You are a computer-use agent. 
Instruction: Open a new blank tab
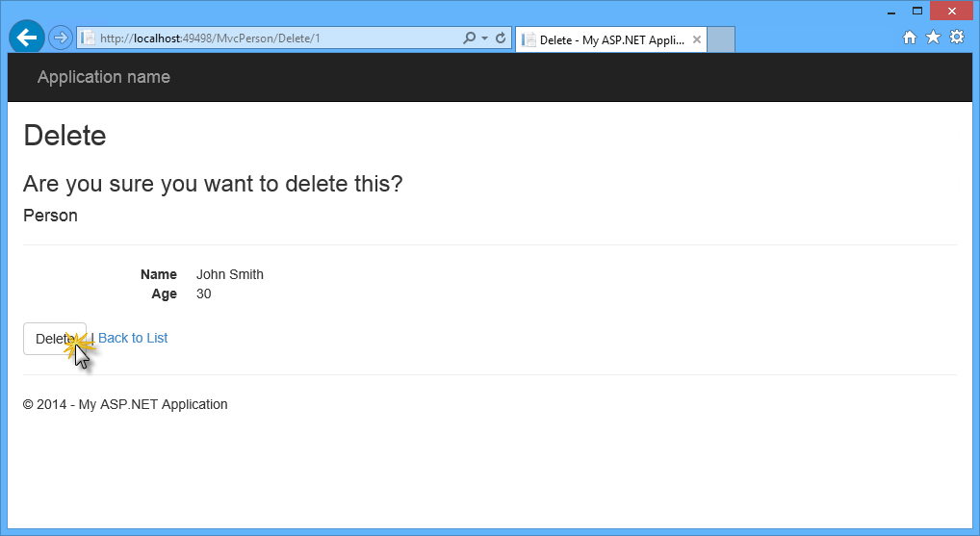[x=721, y=39]
